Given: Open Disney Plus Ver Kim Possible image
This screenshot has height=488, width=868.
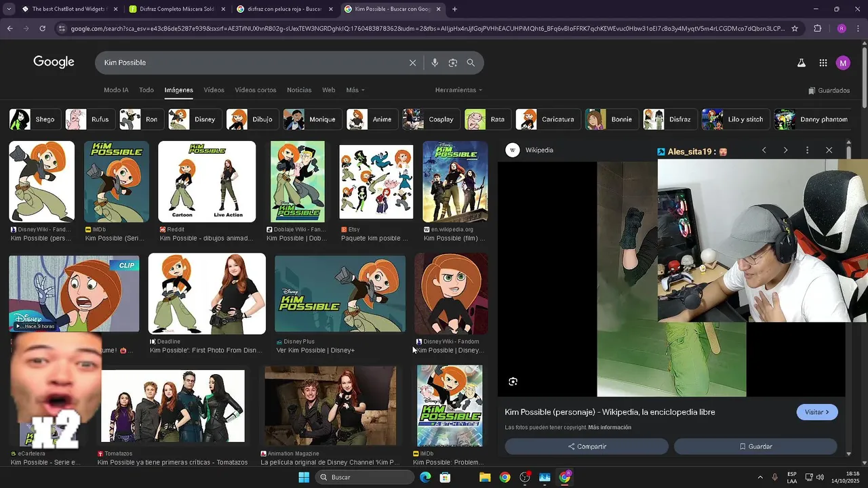Looking at the screenshot, I should click(340, 295).
